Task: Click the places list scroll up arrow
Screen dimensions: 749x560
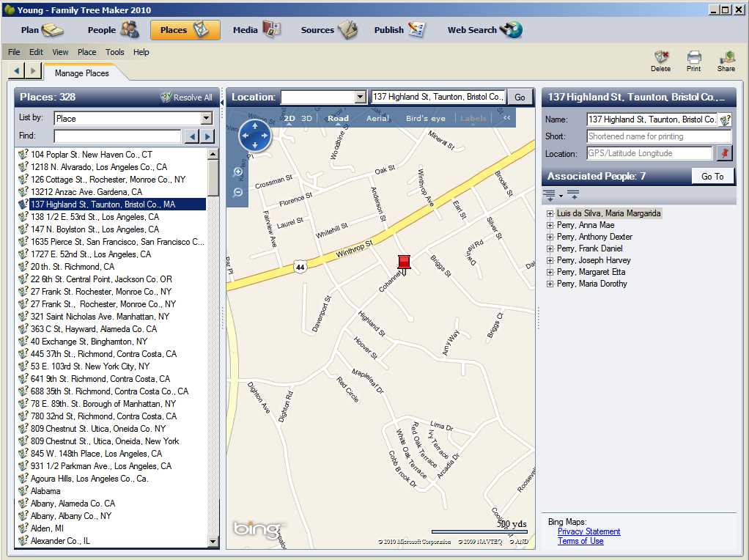Action: (x=213, y=154)
